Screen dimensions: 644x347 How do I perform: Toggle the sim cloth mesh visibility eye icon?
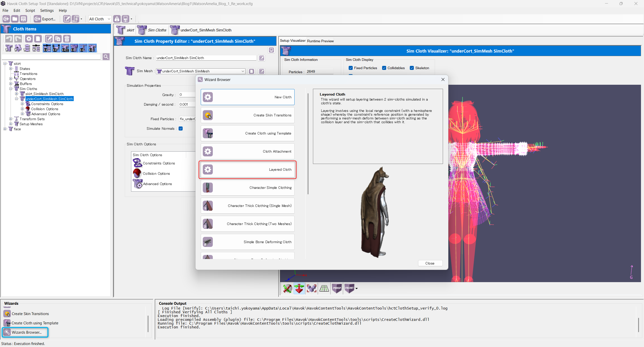[x=74, y=48]
